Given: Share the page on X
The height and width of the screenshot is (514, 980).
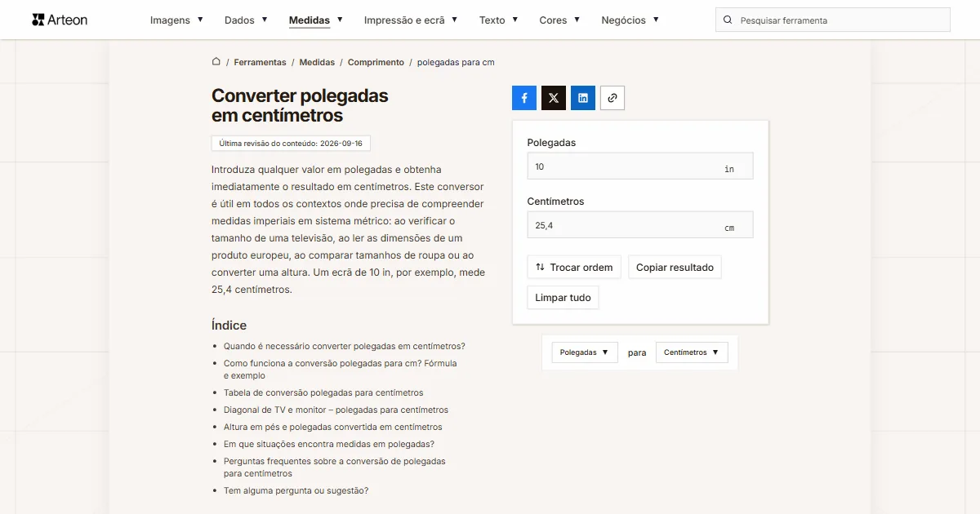Looking at the screenshot, I should coord(554,98).
